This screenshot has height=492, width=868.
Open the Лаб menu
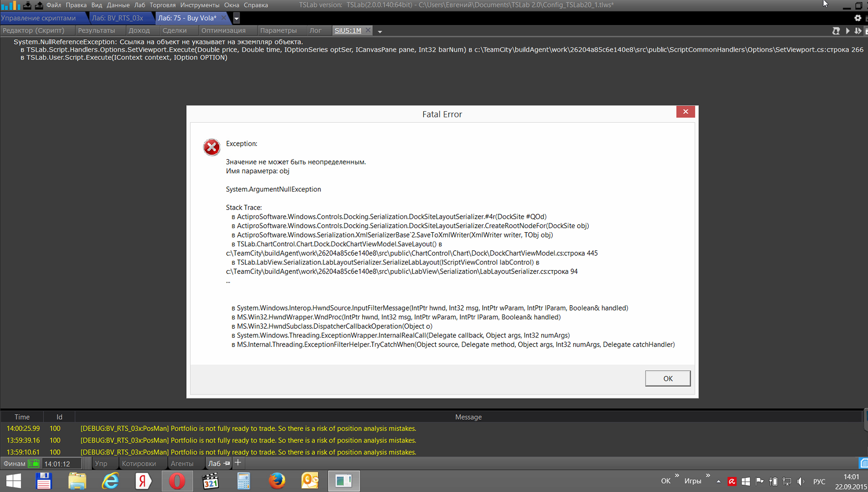pyautogui.click(x=140, y=5)
